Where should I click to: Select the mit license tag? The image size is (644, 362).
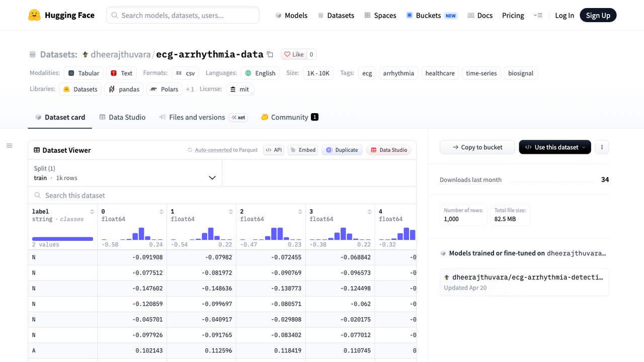239,89
